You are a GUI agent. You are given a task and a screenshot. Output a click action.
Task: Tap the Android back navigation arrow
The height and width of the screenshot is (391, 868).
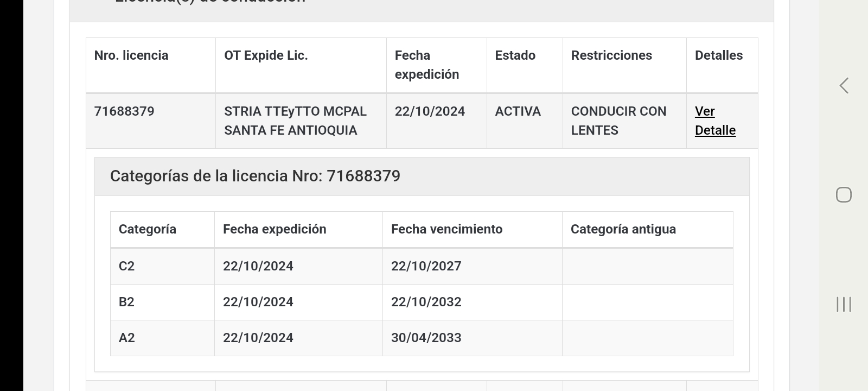click(844, 86)
